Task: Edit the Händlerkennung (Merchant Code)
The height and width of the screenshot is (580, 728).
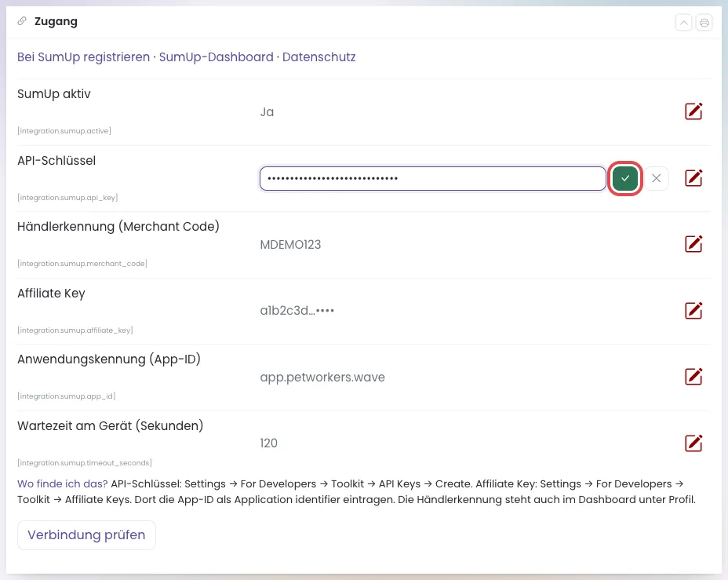Action: 693,244
